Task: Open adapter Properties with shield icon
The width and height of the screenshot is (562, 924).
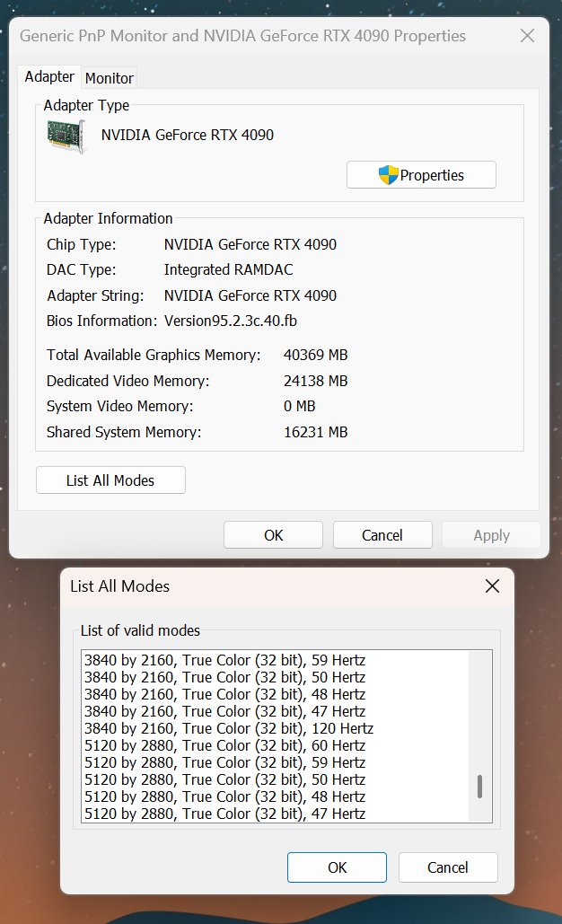Action: point(421,175)
